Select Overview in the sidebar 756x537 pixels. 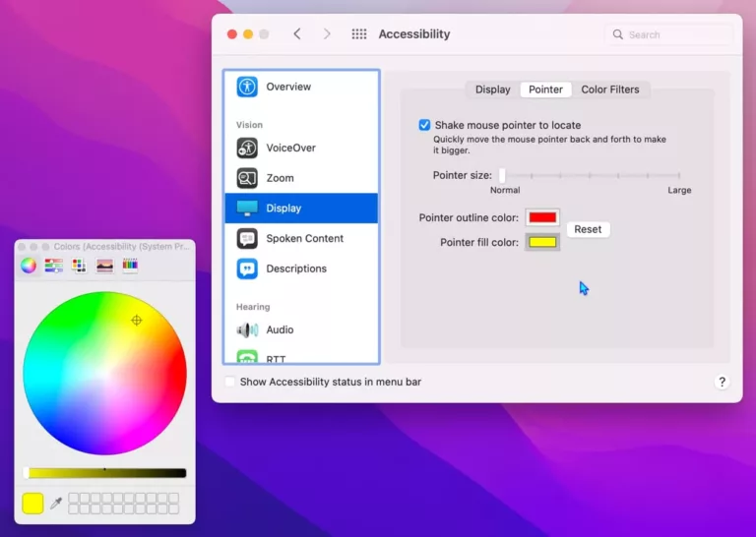click(x=301, y=87)
